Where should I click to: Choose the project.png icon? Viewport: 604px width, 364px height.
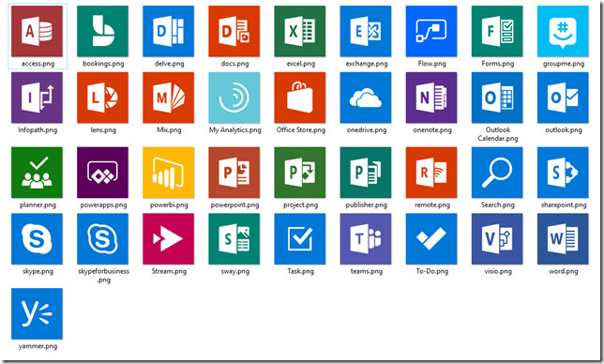tap(300, 173)
